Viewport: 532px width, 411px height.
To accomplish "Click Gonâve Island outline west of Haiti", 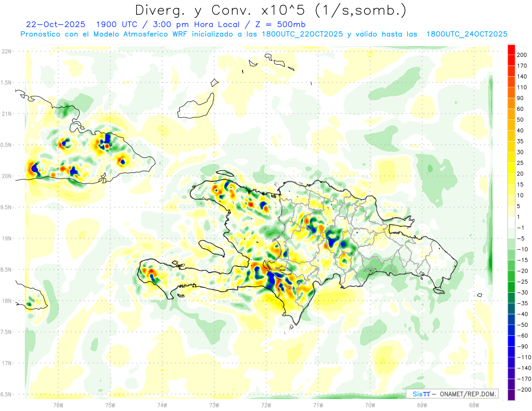I will (x=211, y=247).
